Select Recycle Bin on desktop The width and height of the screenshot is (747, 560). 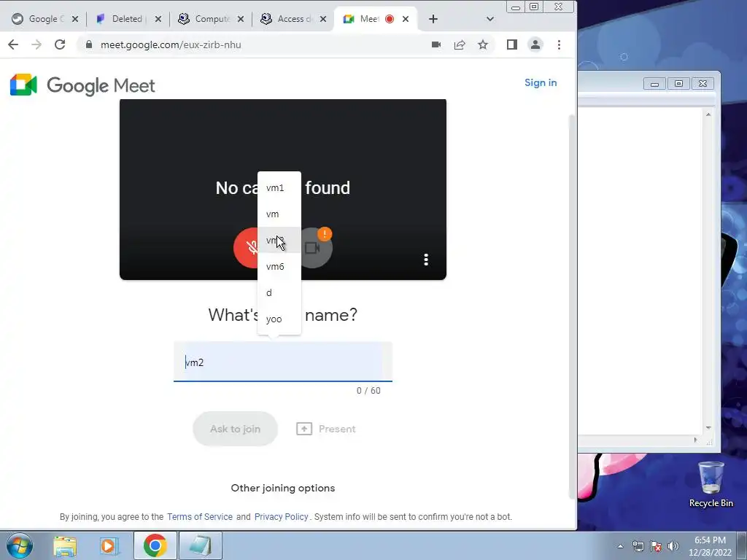coord(711,484)
